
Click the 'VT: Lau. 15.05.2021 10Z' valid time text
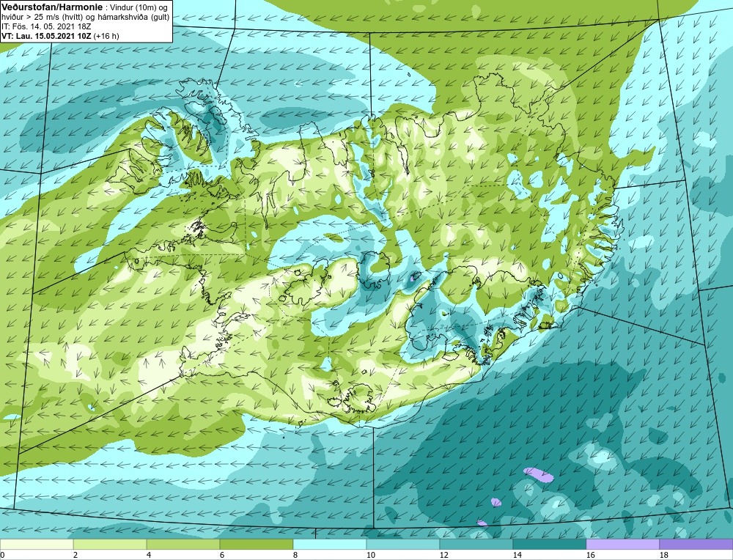coord(47,36)
